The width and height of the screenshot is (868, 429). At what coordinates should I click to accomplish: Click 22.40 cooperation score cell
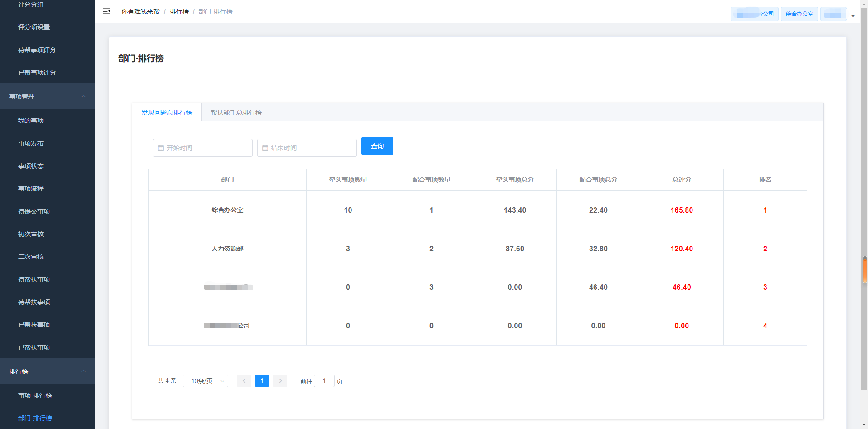[x=598, y=210]
